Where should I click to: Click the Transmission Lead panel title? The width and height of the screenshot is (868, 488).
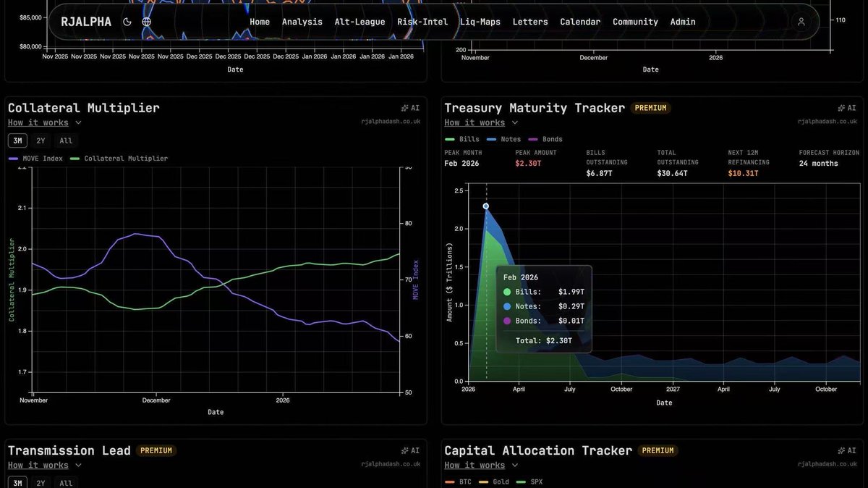click(69, 450)
